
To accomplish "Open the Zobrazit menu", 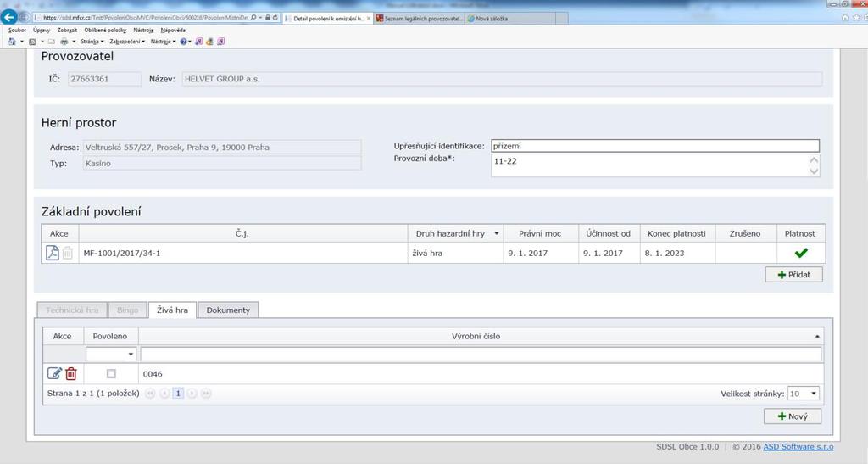I will point(67,30).
